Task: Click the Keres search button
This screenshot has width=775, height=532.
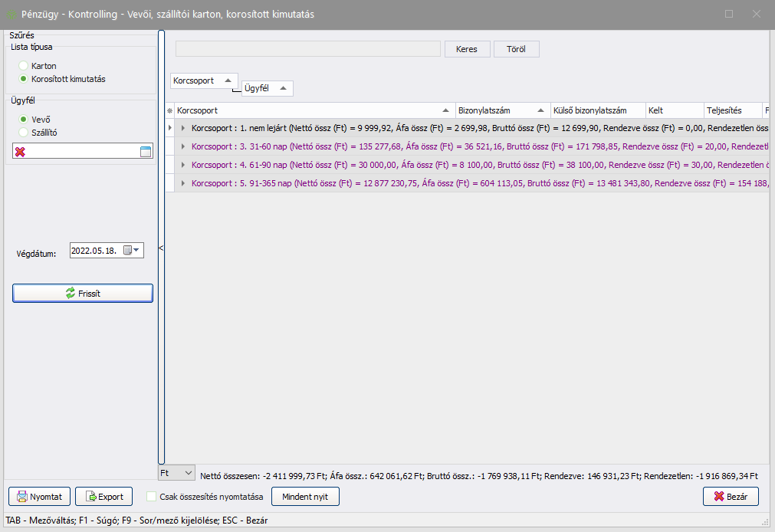Action: [466, 49]
